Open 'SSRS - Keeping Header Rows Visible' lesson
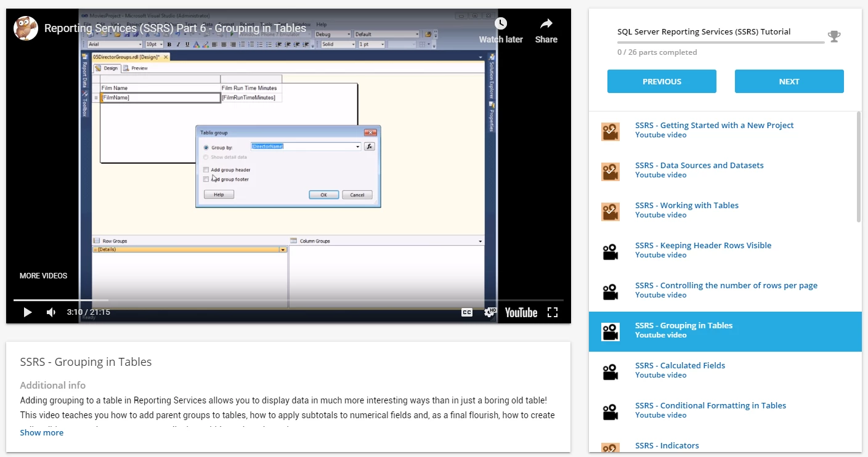This screenshot has height=457, width=868. [703, 245]
